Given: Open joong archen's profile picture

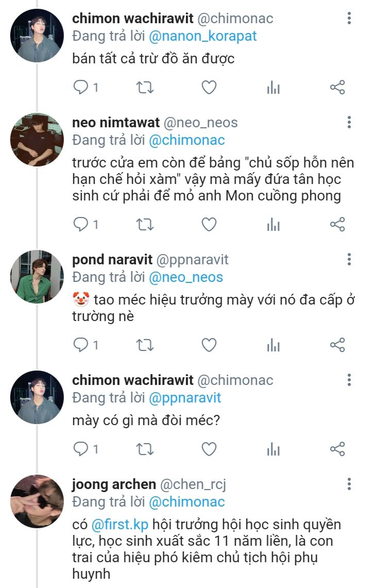Looking at the screenshot, I should pos(37,501).
